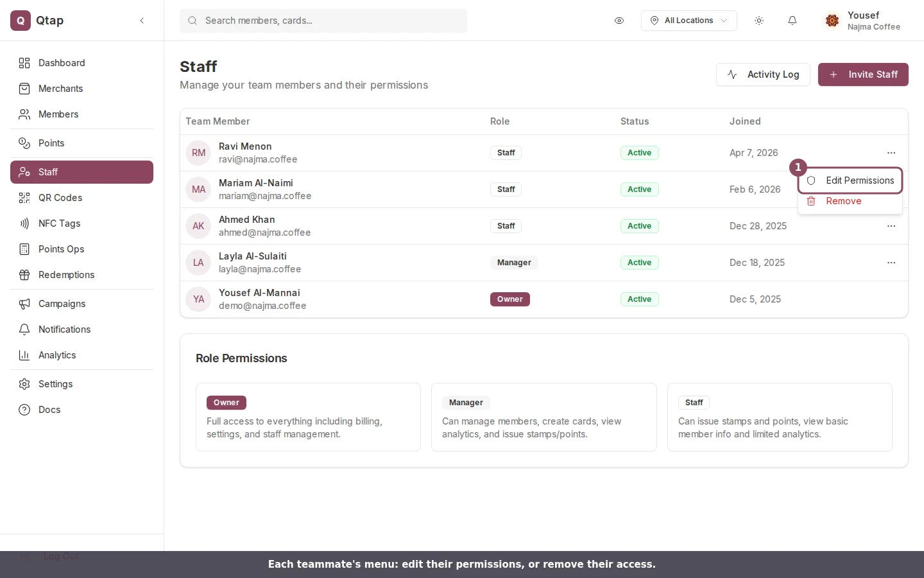This screenshot has width=924, height=578.
Task: Select Staff in the sidebar
Action: (x=81, y=172)
